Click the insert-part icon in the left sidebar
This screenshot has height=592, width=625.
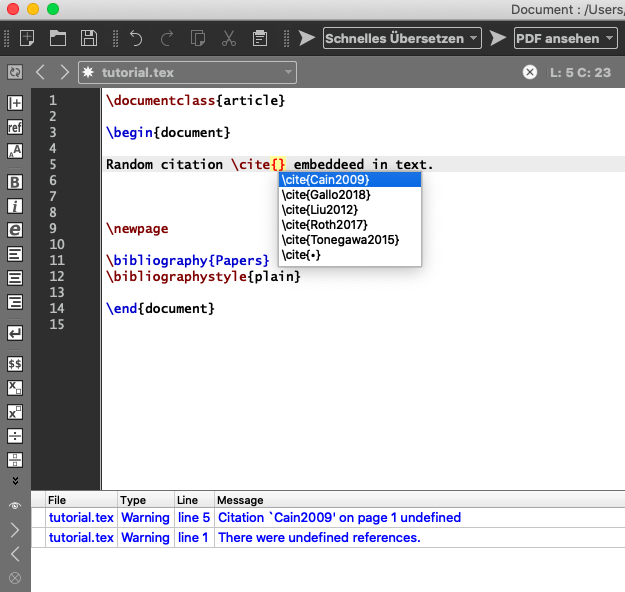15,103
